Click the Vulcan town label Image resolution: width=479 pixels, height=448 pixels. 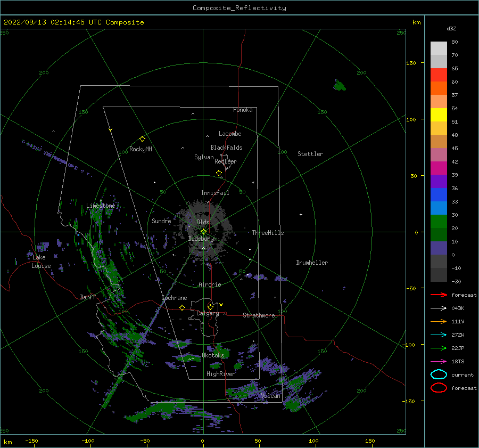(270, 396)
